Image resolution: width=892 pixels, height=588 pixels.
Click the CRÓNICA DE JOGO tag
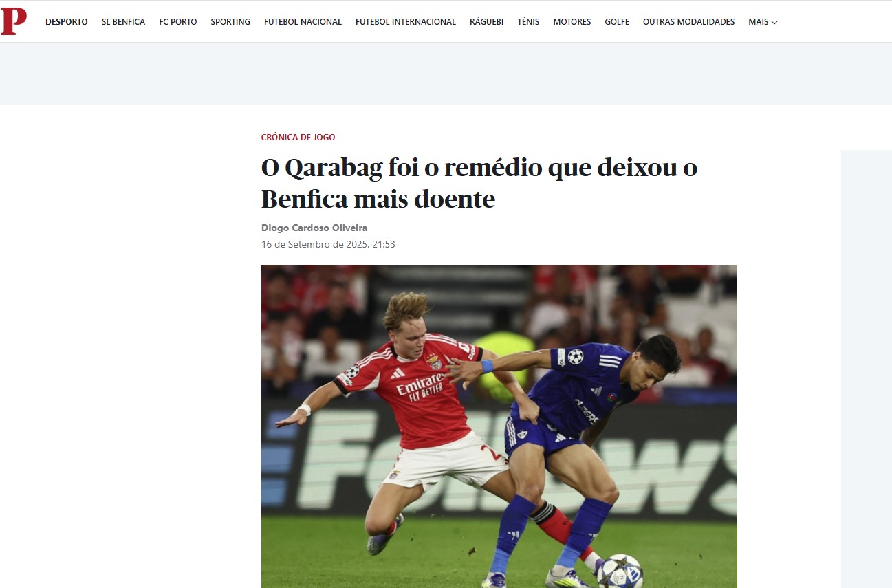click(x=298, y=138)
